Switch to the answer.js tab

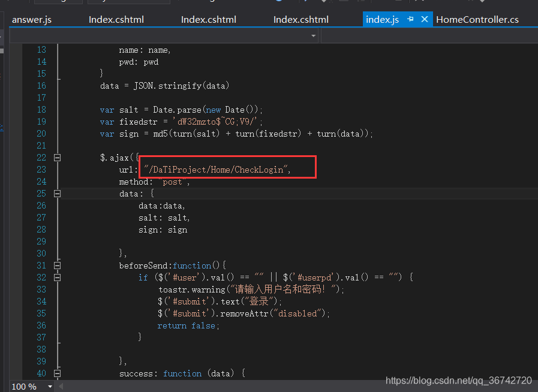(32, 20)
